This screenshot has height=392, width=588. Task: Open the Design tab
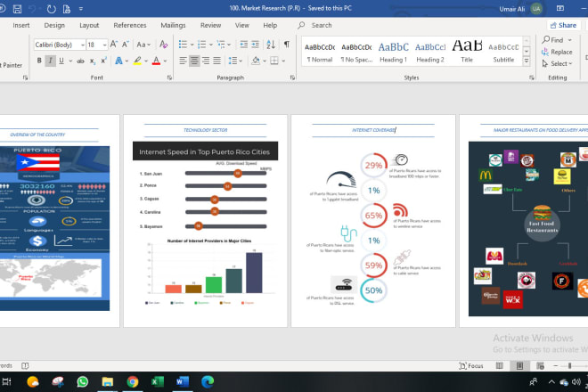[x=54, y=25]
